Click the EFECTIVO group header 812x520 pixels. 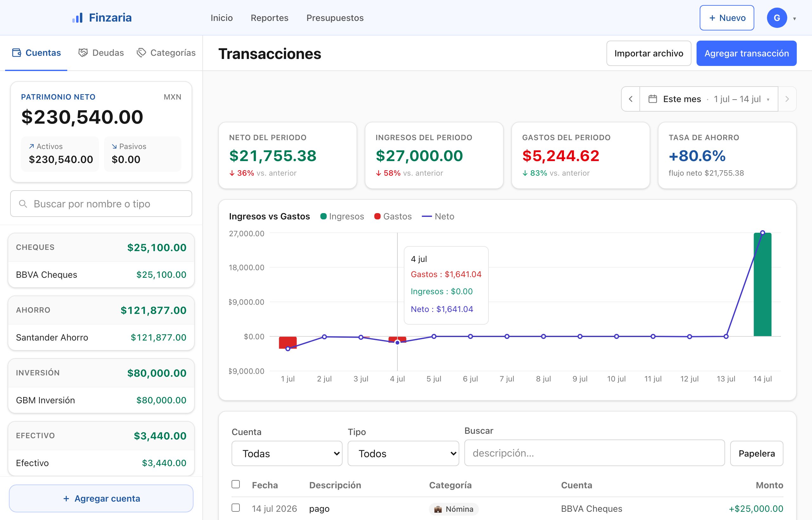(x=101, y=436)
